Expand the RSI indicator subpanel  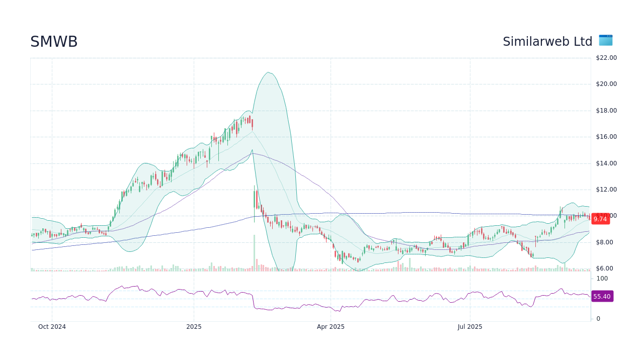pyautogui.click(x=302, y=297)
